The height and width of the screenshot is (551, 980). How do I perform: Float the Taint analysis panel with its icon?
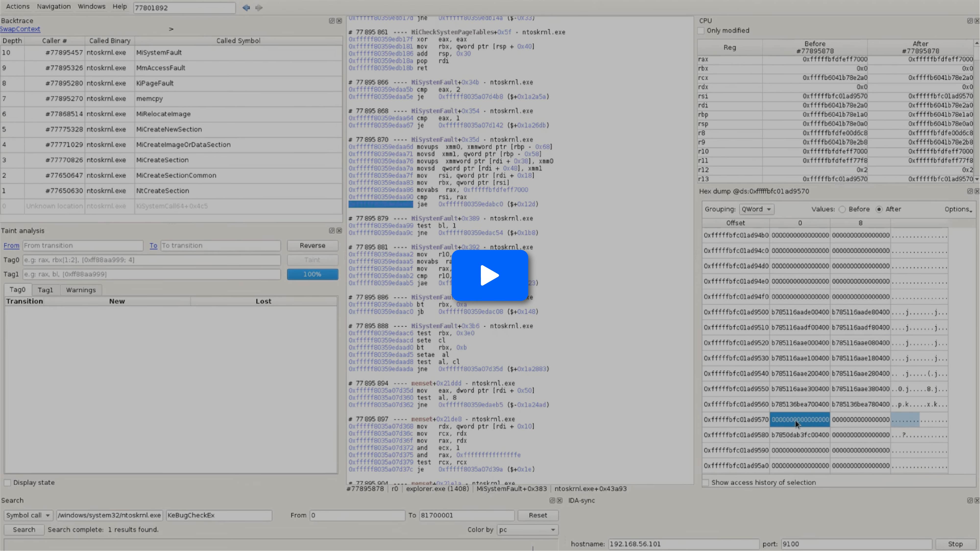coord(331,231)
